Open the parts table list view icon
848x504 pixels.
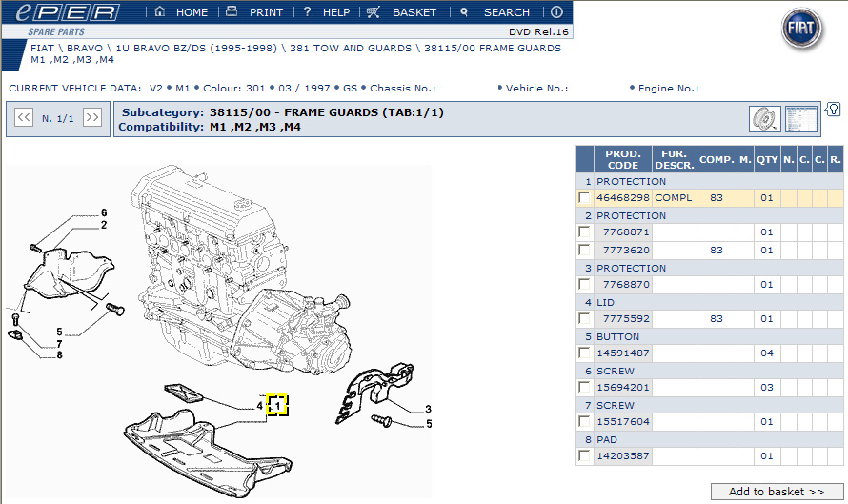click(801, 119)
